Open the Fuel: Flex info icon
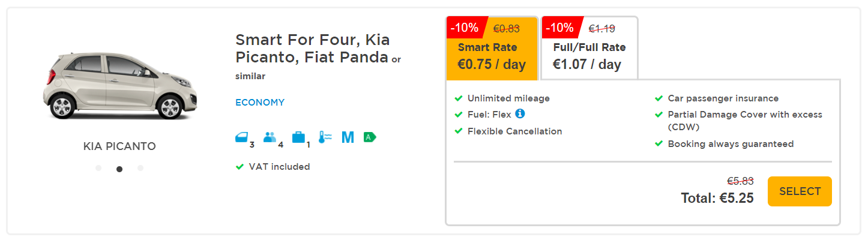This screenshot has height=243, width=868. (520, 113)
